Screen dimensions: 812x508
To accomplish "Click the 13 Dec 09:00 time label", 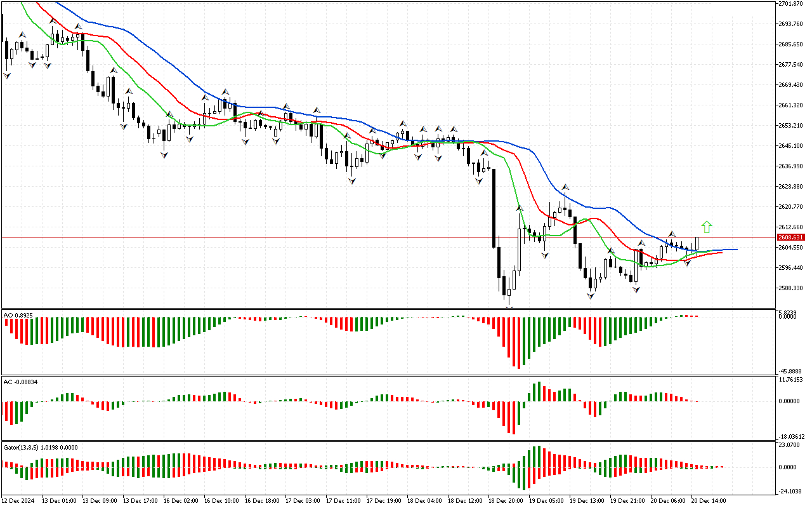I will (x=100, y=501).
